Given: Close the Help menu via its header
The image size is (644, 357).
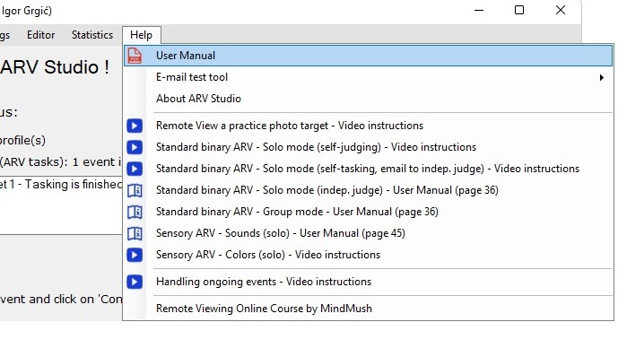Looking at the screenshot, I should pyautogui.click(x=142, y=35).
